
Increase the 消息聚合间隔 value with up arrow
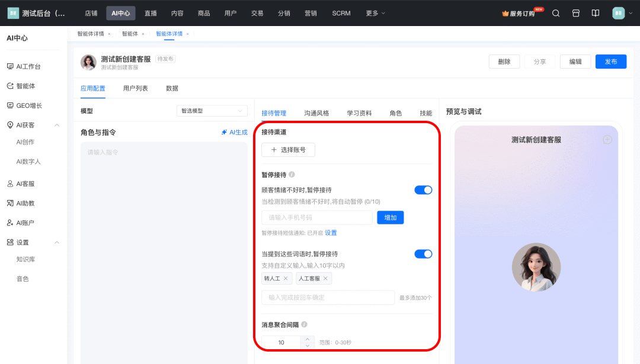coord(308,339)
